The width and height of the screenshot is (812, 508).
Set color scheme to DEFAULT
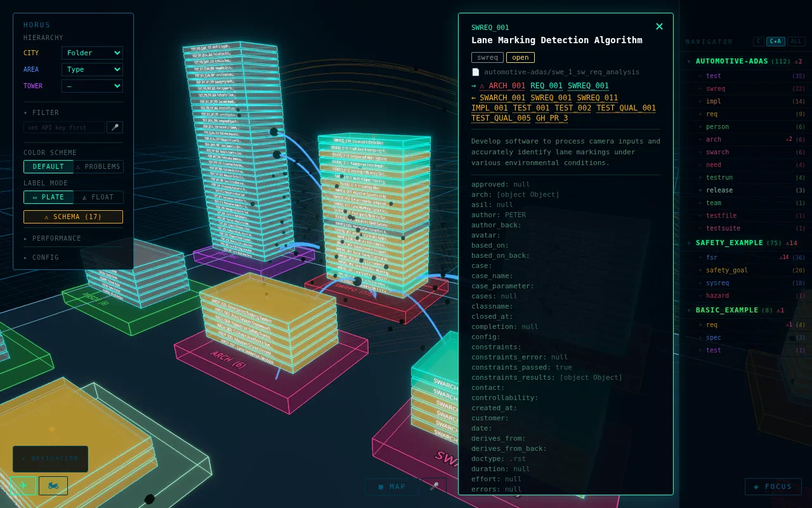[x=48, y=167]
